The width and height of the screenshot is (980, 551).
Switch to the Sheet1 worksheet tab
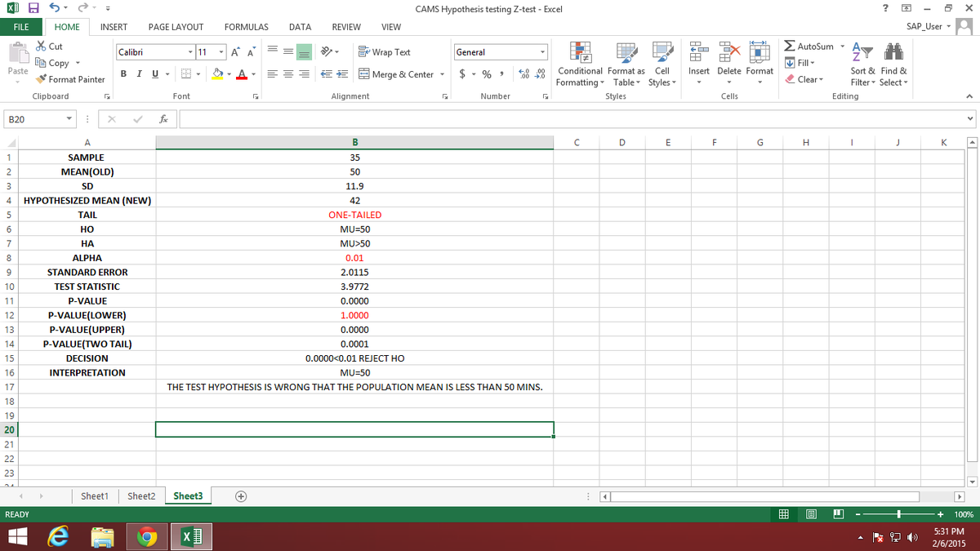94,496
